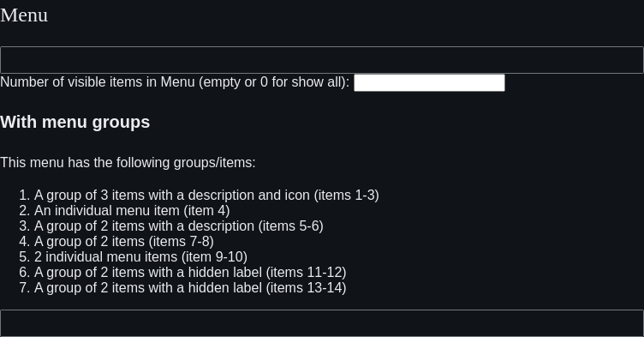644x337 pixels.
Task: Click the empty menu bar below Menu heading
Action: pos(322,60)
